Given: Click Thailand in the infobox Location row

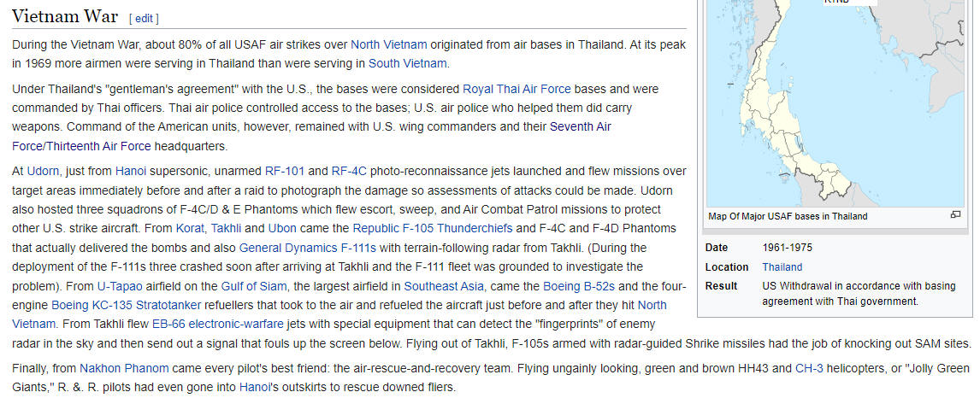Looking at the screenshot, I should [x=782, y=267].
